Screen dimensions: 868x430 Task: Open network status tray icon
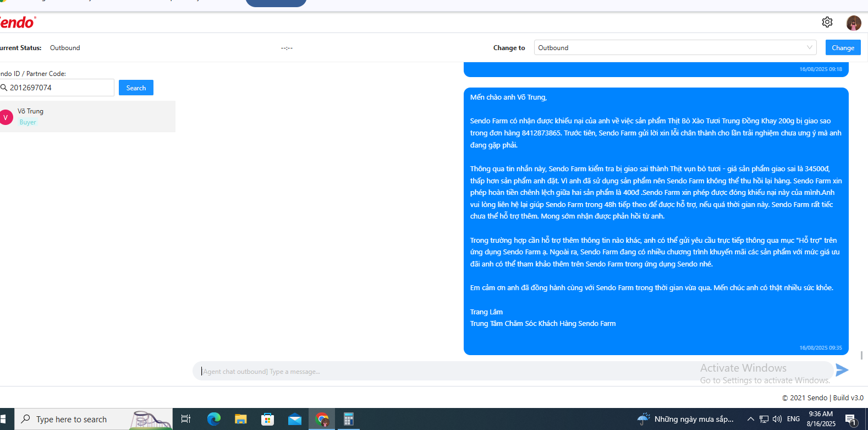point(764,419)
